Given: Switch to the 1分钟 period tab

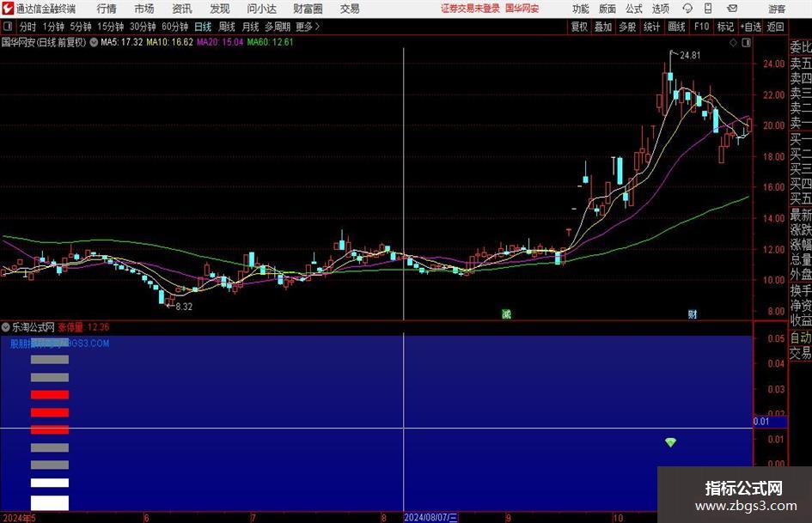Looking at the screenshot, I should point(53,27).
